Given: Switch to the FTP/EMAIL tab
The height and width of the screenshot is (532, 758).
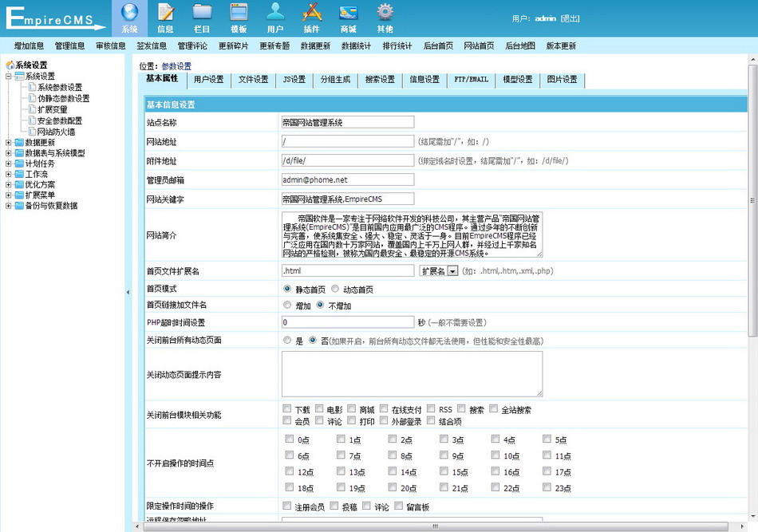Looking at the screenshot, I should [x=472, y=80].
